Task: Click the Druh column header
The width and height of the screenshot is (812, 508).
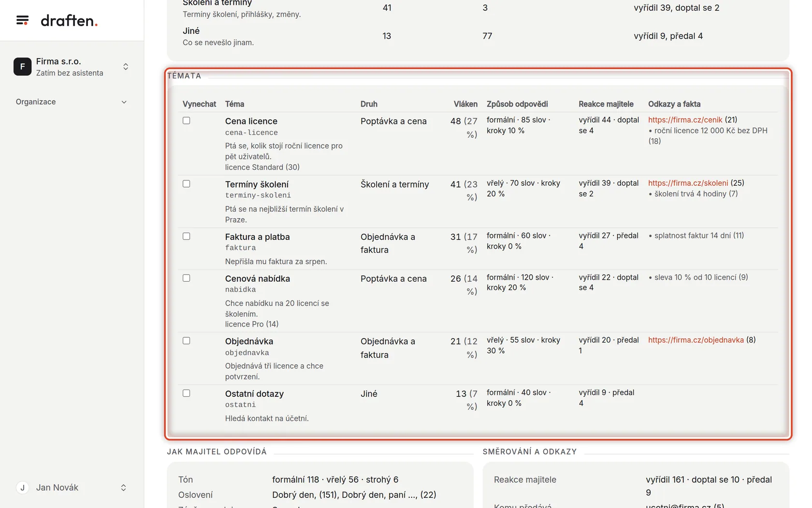Action: click(x=369, y=104)
